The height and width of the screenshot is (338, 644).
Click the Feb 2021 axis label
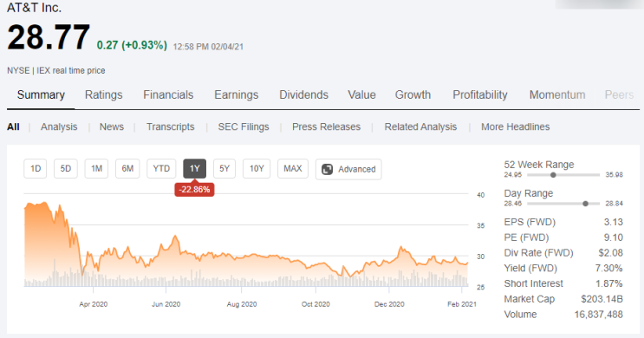tap(462, 304)
